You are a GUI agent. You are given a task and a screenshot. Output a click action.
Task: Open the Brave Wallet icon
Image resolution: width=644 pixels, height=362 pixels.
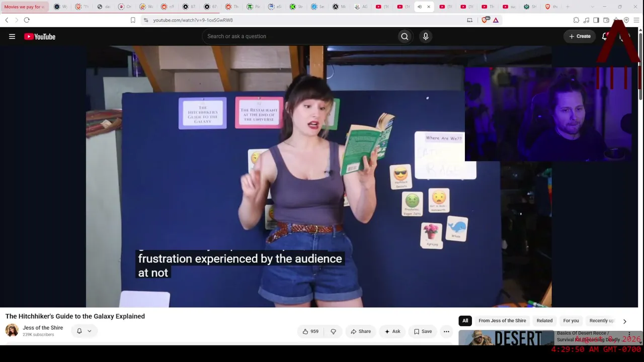[x=606, y=20]
